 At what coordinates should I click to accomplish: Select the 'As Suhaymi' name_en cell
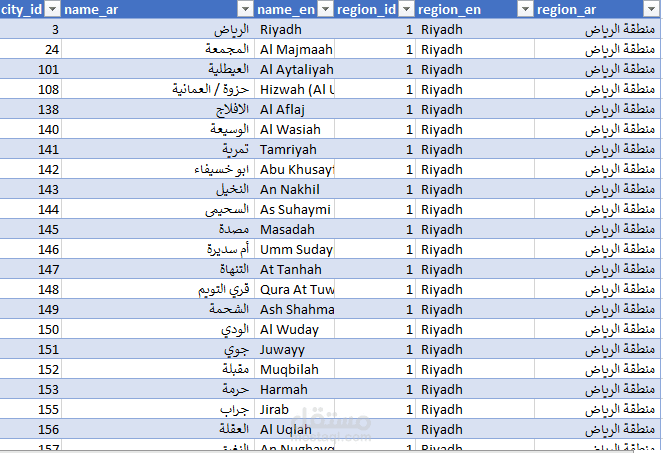pos(294,209)
